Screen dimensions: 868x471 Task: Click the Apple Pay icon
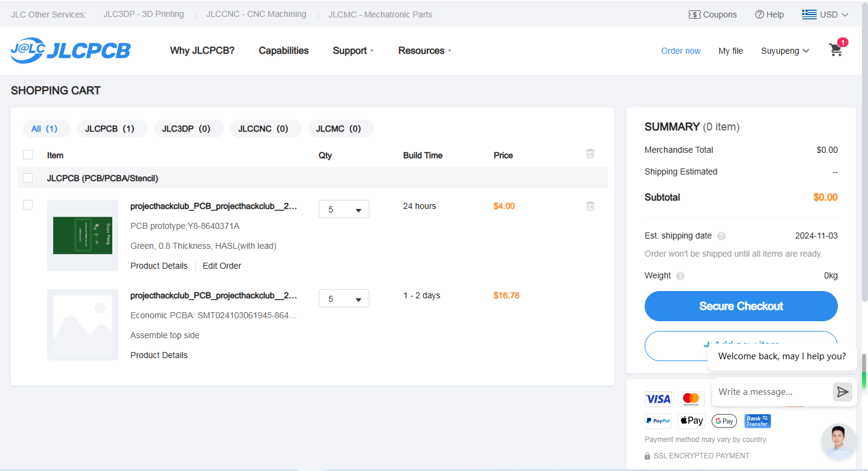tap(692, 421)
